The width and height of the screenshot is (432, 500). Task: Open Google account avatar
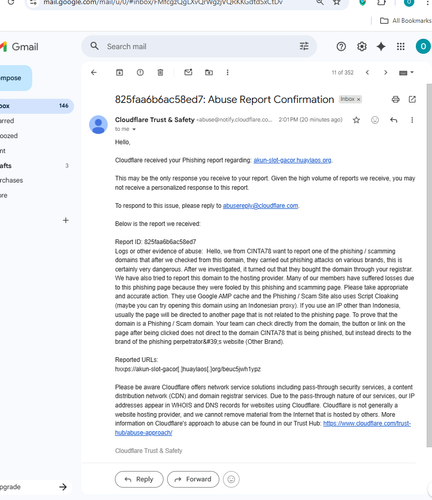(x=423, y=46)
